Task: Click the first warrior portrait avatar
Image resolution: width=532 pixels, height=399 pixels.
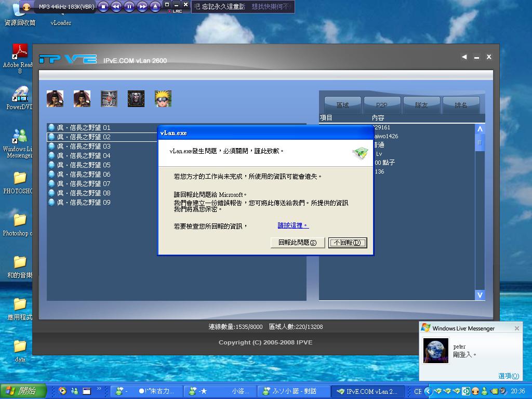Action: click(55, 98)
